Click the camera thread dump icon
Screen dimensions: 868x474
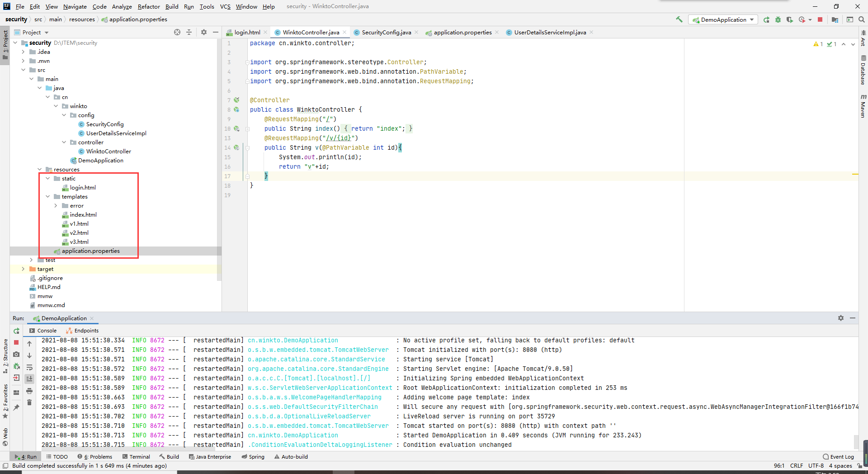(x=16, y=354)
